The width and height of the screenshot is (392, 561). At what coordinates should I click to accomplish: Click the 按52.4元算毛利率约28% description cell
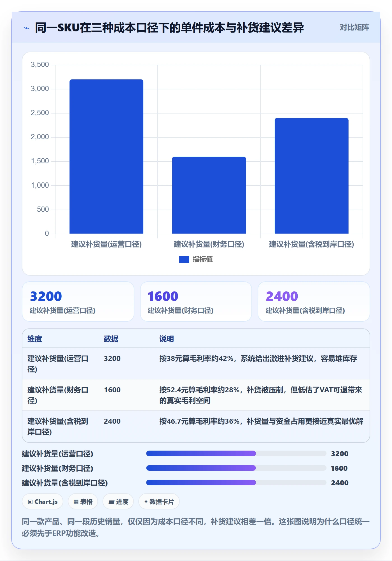[261, 395]
